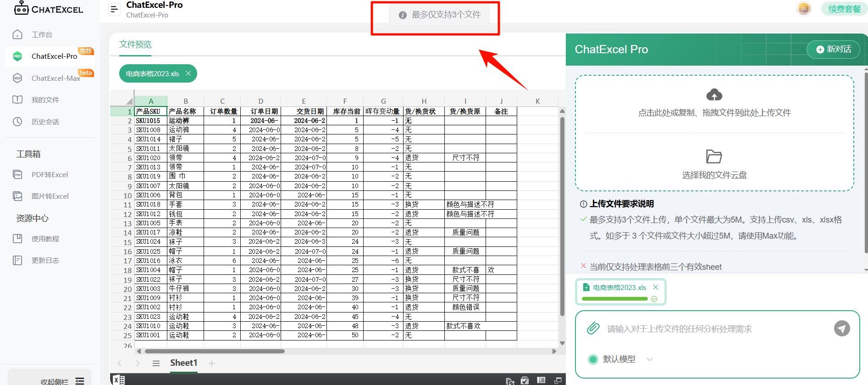The width and height of the screenshot is (868, 385).
Task: Remove 电商表格2023.xls tag in file preview
Action: (188, 73)
